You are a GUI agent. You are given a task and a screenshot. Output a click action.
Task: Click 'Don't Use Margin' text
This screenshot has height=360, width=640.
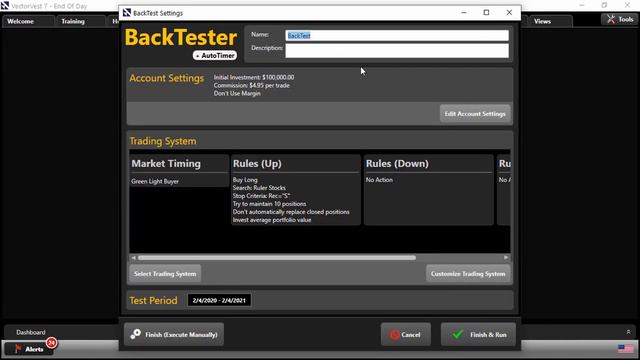click(237, 93)
